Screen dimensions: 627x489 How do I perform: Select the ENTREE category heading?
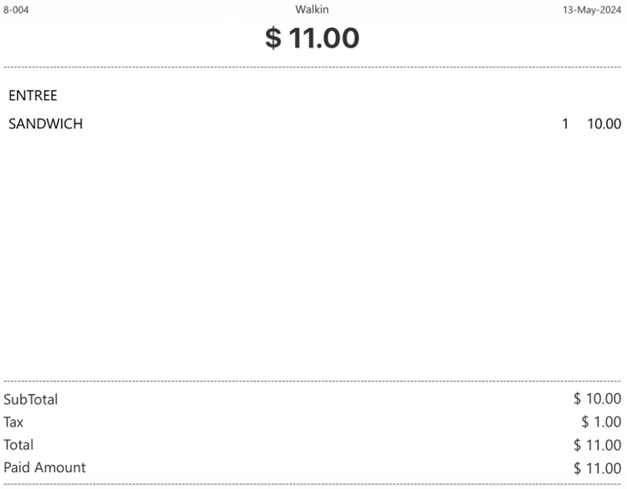pyautogui.click(x=33, y=96)
